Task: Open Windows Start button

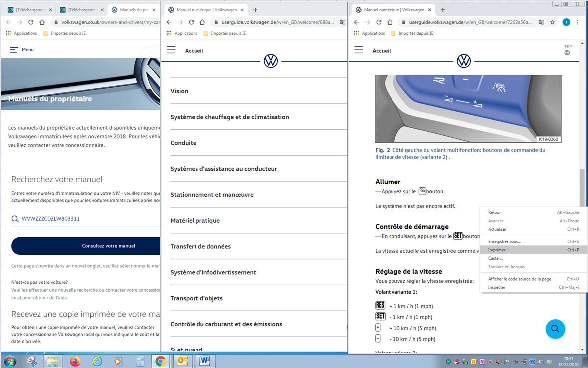Action: click(10, 361)
